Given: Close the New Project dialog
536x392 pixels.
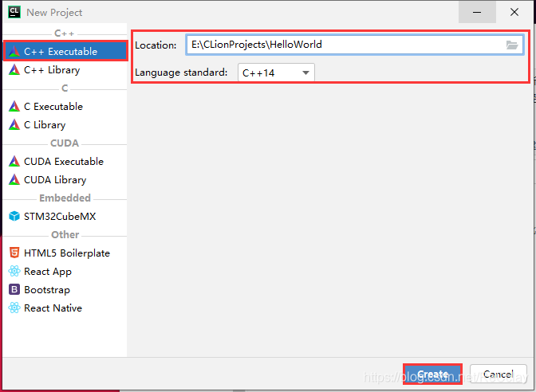Looking at the screenshot, I should [x=514, y=12].
